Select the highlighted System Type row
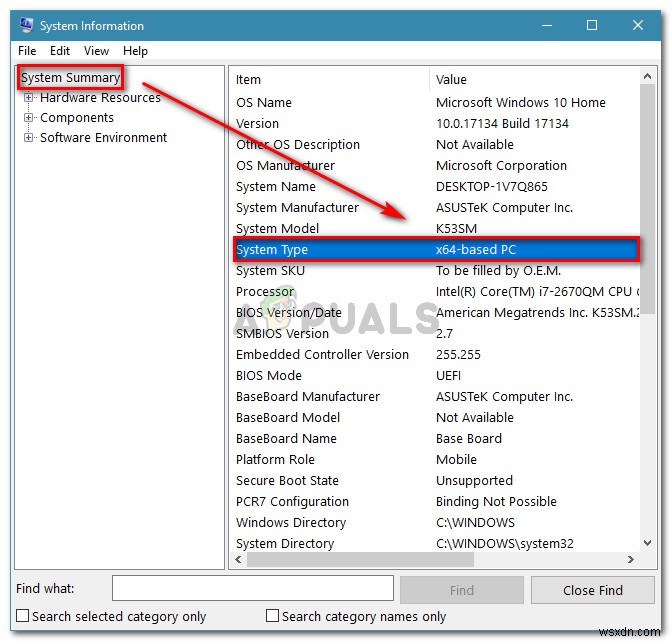This screenshot has width=672, height=642. pos(436,249)
